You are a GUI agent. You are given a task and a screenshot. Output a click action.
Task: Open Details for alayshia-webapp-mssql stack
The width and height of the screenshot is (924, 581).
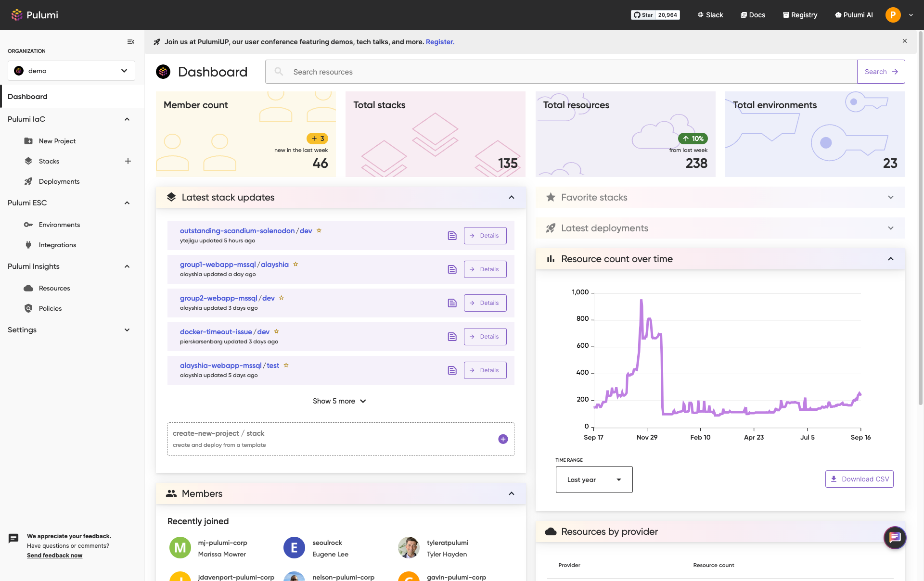click(x=485, y=370)
